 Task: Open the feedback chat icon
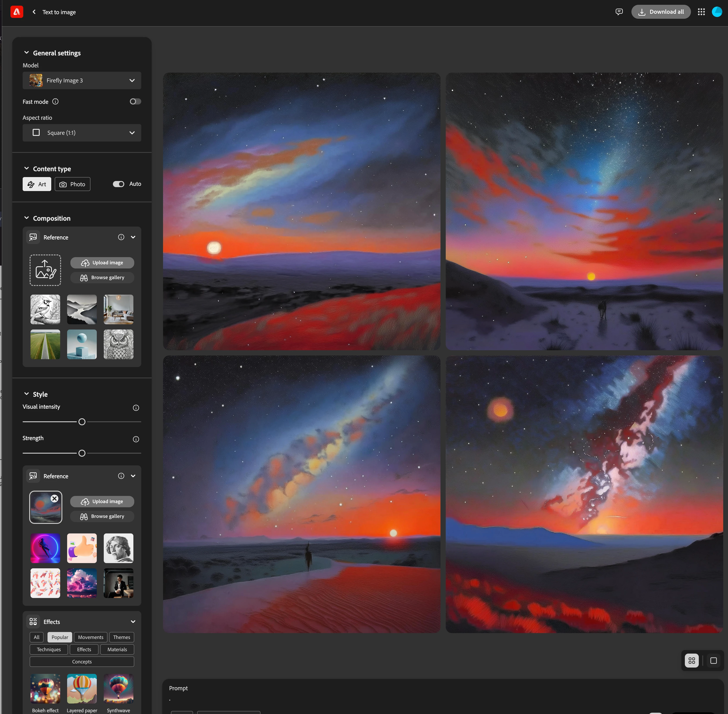(619, 12)
